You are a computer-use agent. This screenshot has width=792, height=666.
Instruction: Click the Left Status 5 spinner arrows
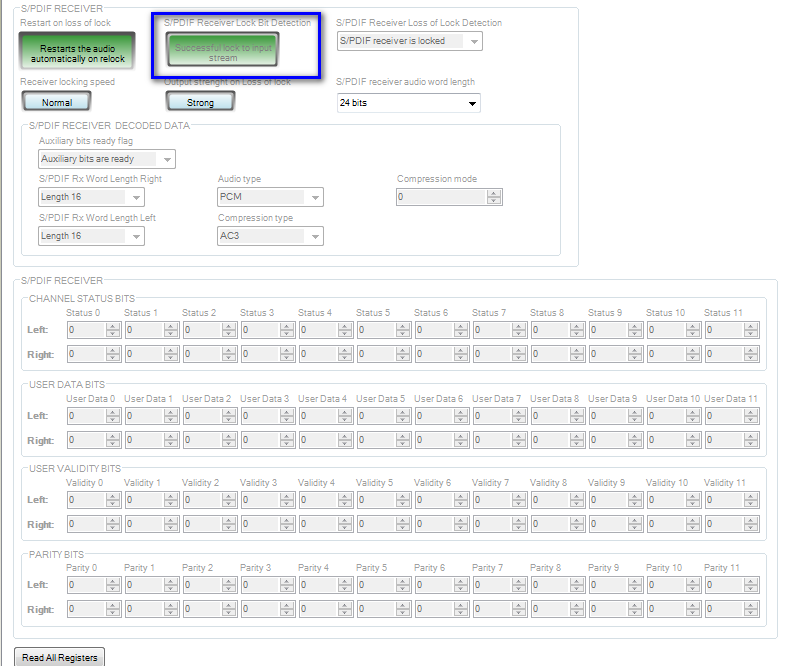coord(403,330)
